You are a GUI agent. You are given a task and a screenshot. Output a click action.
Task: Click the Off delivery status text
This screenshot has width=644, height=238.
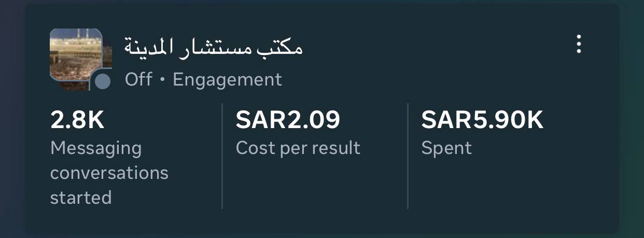point(138,79)
